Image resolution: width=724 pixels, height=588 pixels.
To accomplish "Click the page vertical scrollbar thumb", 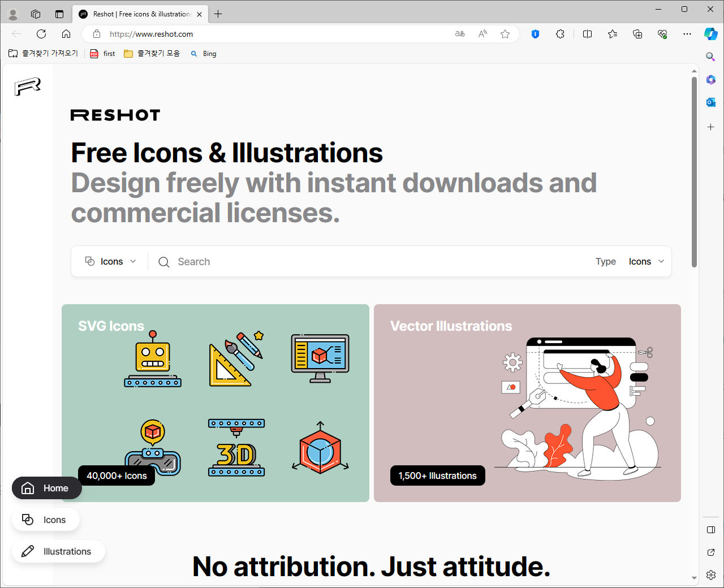I will click(x=694, y=172).
